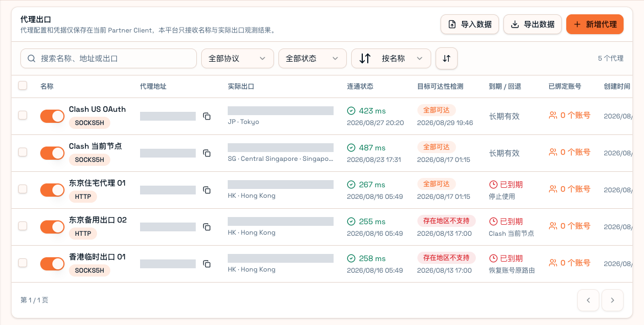The height and width of the screenshot is (325, 644).
Task: Click the SG · Central Singapore exit text
Action: point(281,159)
